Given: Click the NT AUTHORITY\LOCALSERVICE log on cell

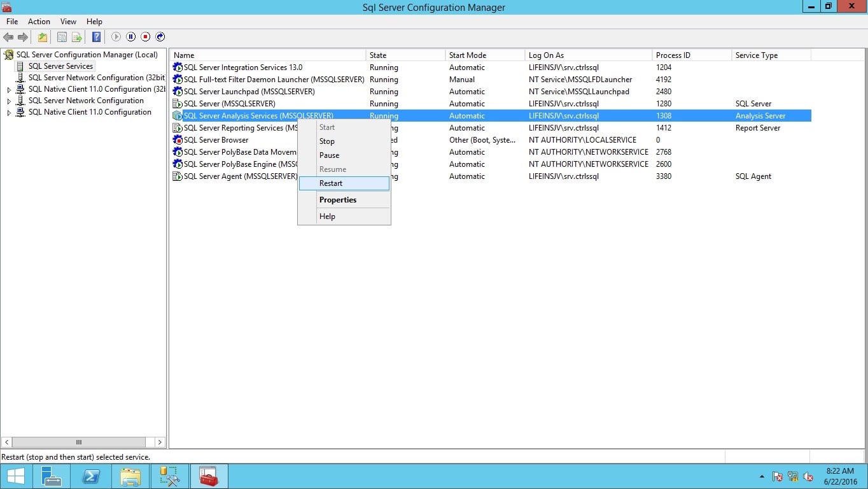Looking at the screenshot, I should tap(582, 140).
